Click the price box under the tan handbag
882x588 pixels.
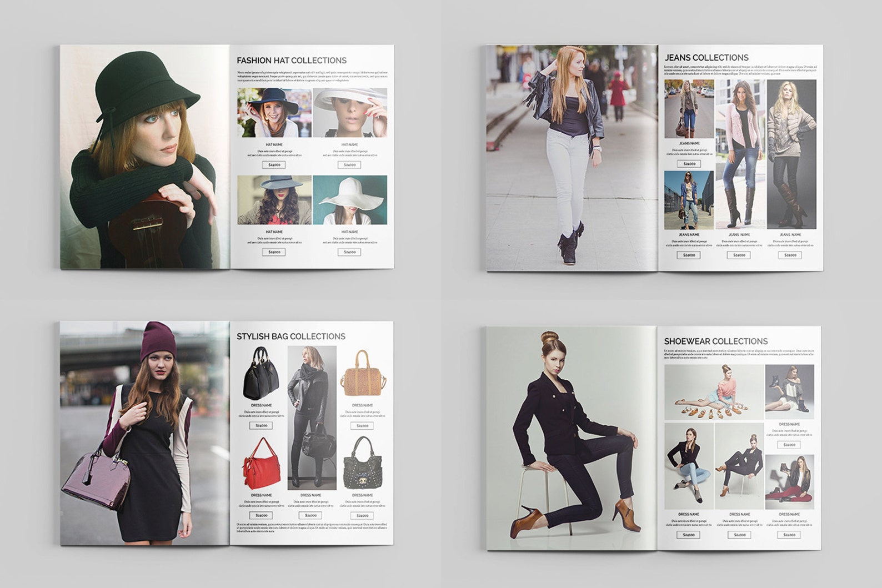click(x=362, y=425)
